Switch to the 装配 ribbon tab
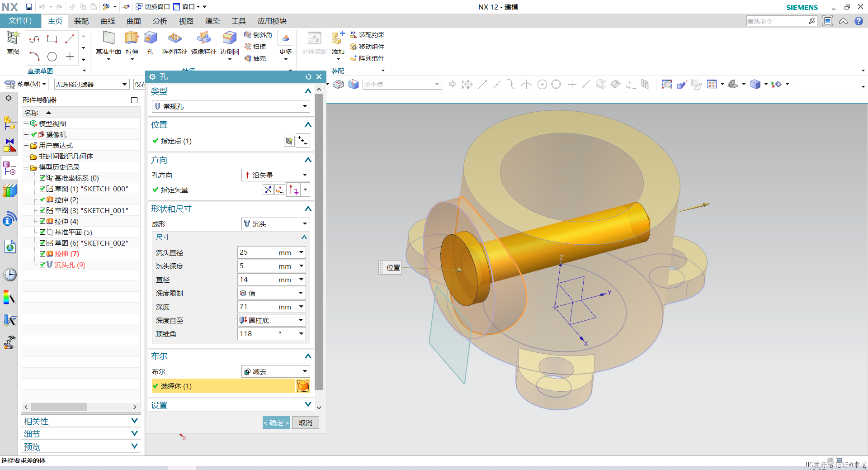The image size is (868, 470). point(81,21)
